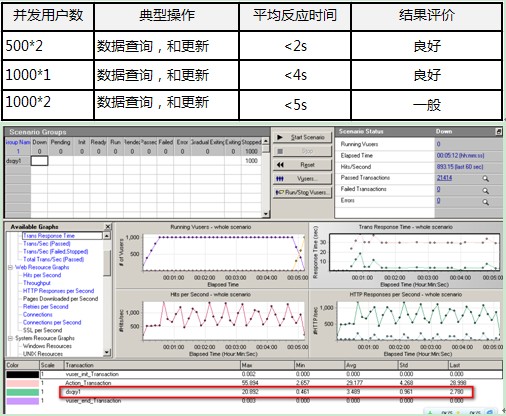
Task: Click the Available Graphs scrollbar up arrow
Action: pyautogui.click(x=107, y=236)
